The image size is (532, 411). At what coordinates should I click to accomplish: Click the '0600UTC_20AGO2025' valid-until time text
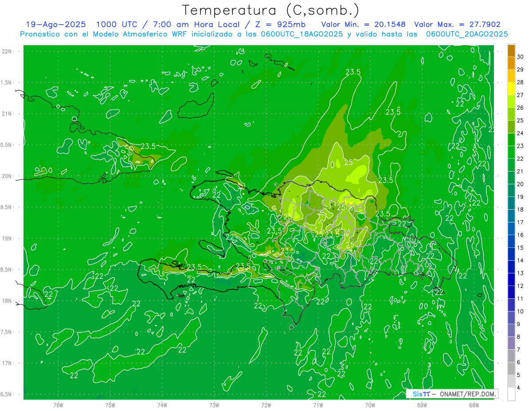(x=466, y=34)
